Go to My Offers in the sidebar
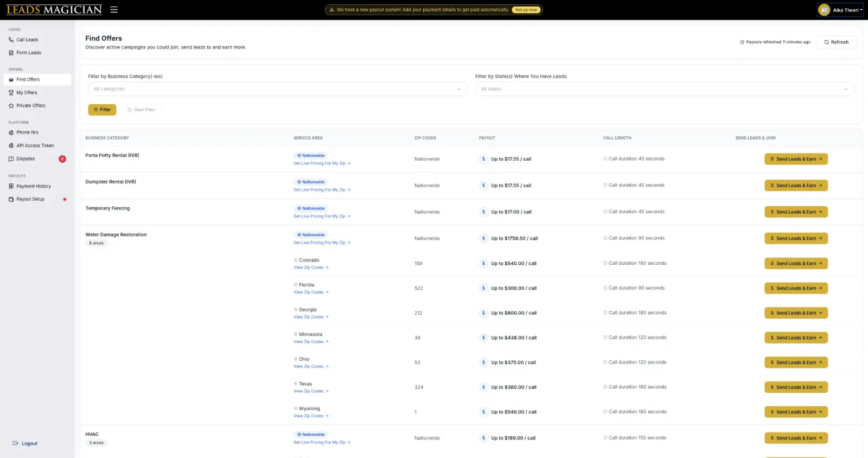 (x=27, y=93)
